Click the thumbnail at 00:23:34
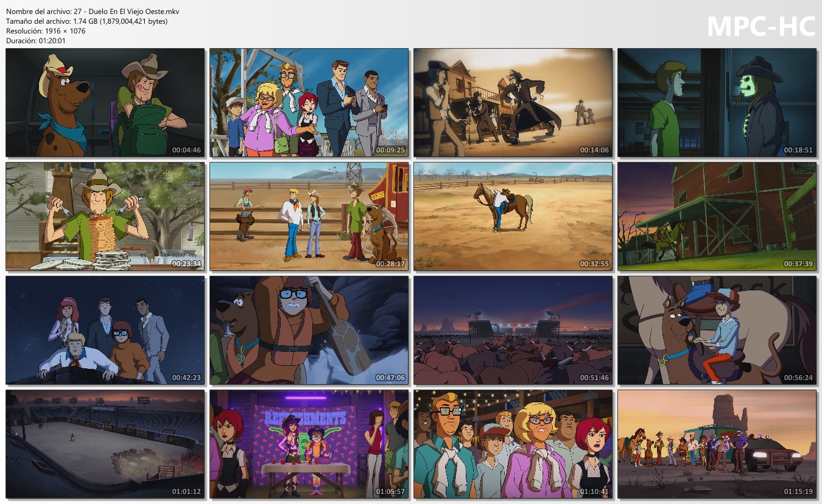The height and width of the screenshot is (504, 822). [105, 217]
